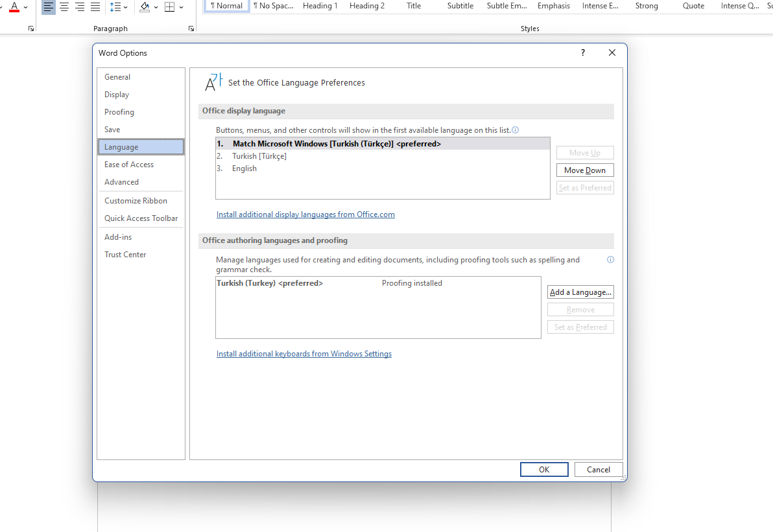Open Customize Ribbon settings
Viewport: 773px width, 532px height.
(x=141, y=200)
